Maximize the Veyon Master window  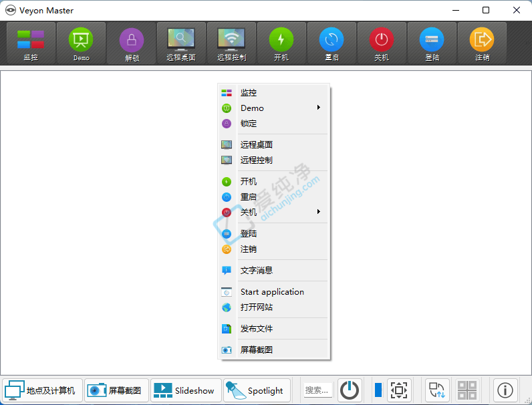coord(486,10)
